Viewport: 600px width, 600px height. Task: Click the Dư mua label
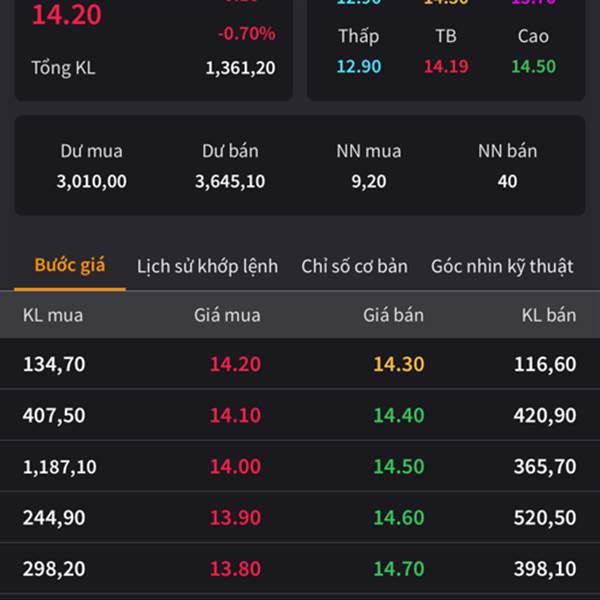click(x=91, y=151)
